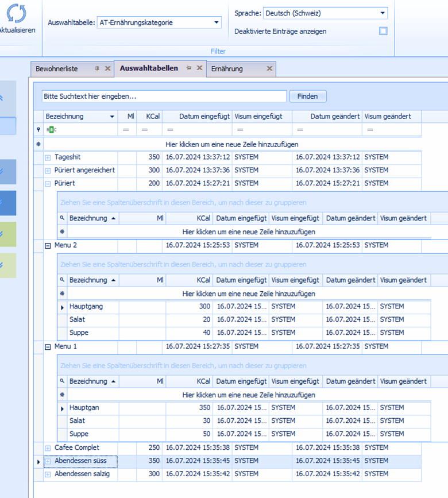Enable Deaktivierte Einträge anzeigen checkbox
448x498 pixels.
(383, 31)
